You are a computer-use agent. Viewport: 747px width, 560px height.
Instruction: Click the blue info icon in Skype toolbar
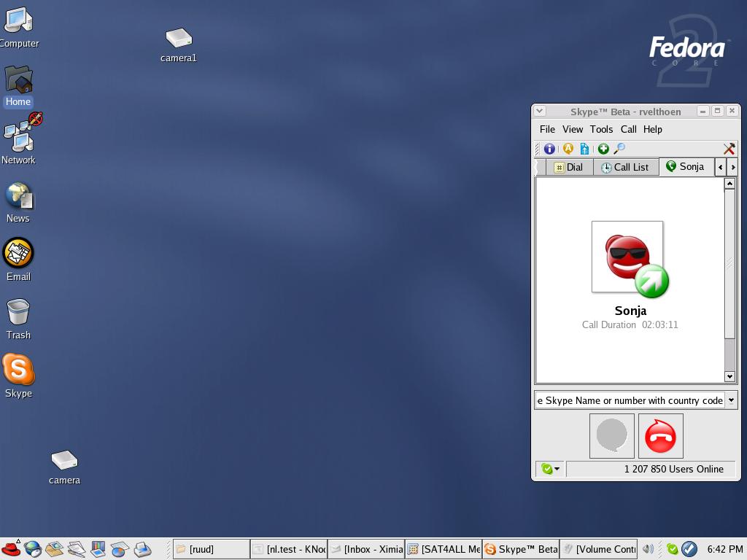click(549, 149)
